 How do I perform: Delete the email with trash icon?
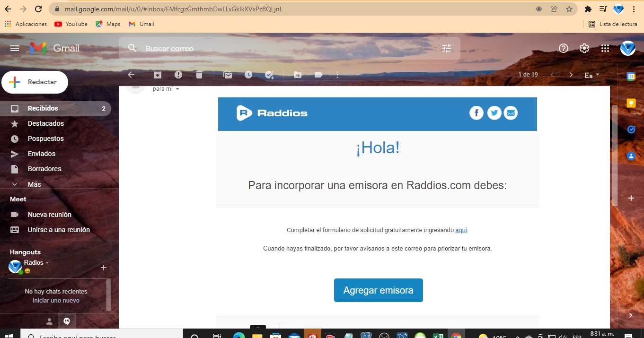click(199, 75)
